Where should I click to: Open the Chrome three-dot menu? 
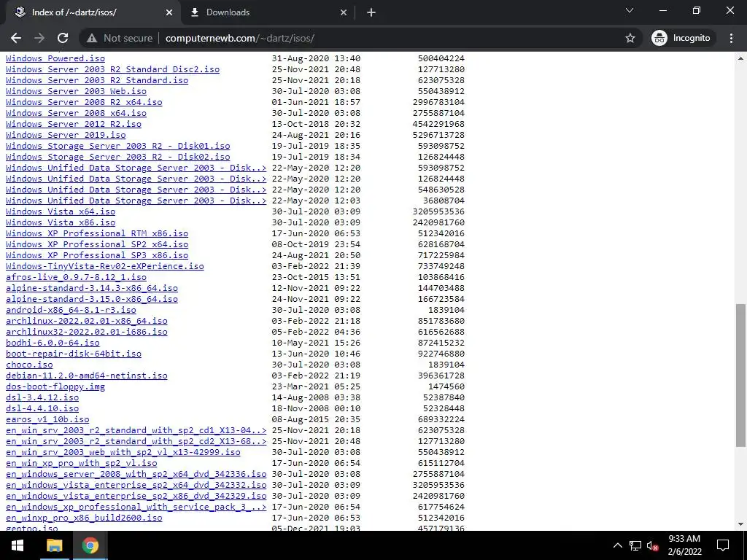(731, 38)
